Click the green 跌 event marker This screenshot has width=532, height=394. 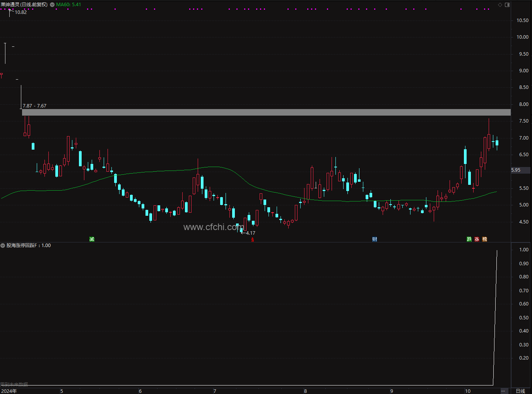469,239
